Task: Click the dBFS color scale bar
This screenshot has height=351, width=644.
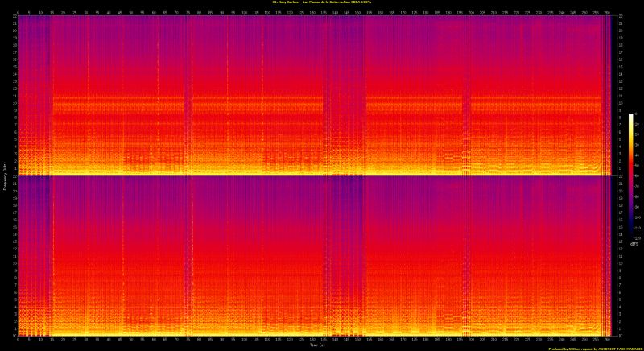Action: (632, 175)
